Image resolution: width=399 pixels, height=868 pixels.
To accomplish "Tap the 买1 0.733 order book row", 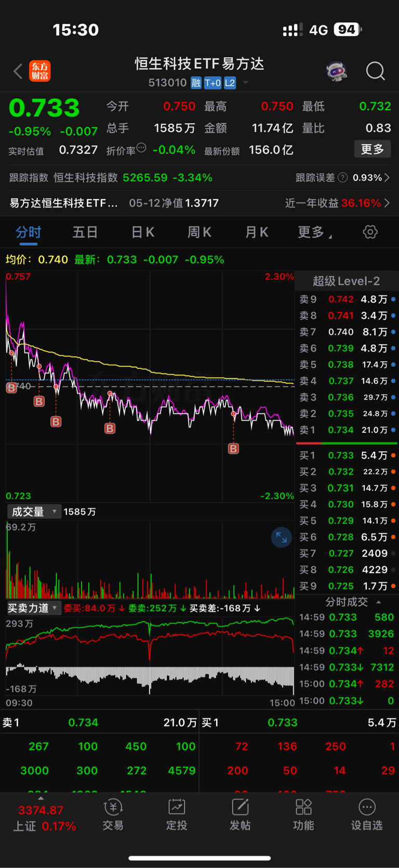I will [x=347, y=456].
